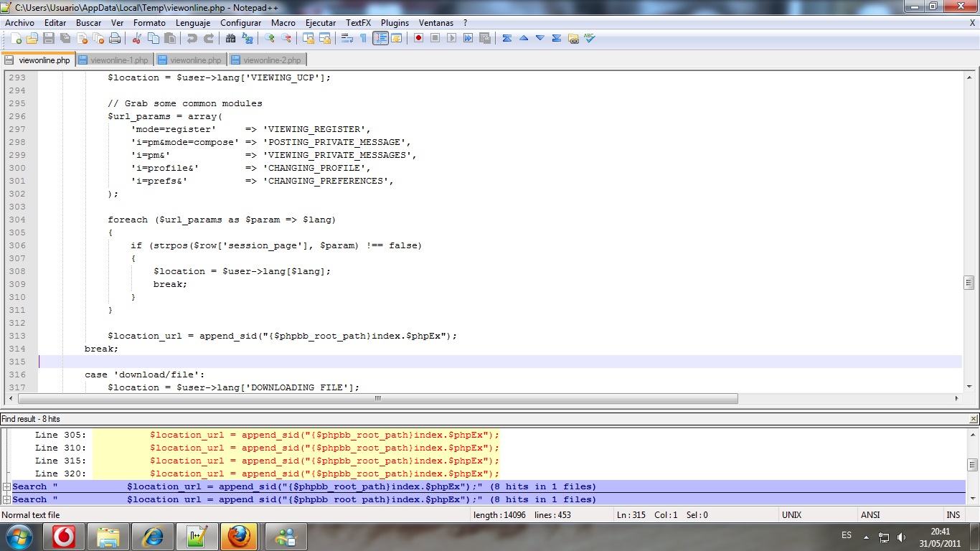Toggle the Show all characters pilcrow icon
Viewport: 980px width, 551px height.
[364, 38]
